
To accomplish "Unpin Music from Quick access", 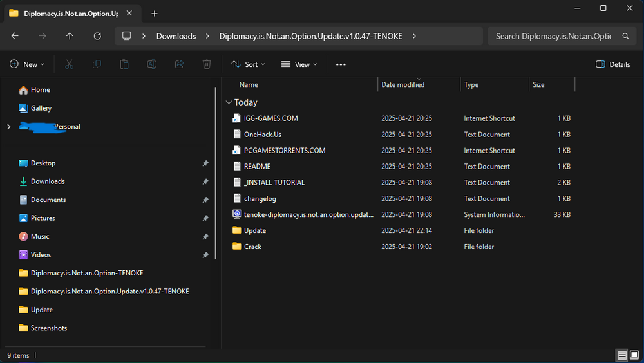I will [205, 236].
